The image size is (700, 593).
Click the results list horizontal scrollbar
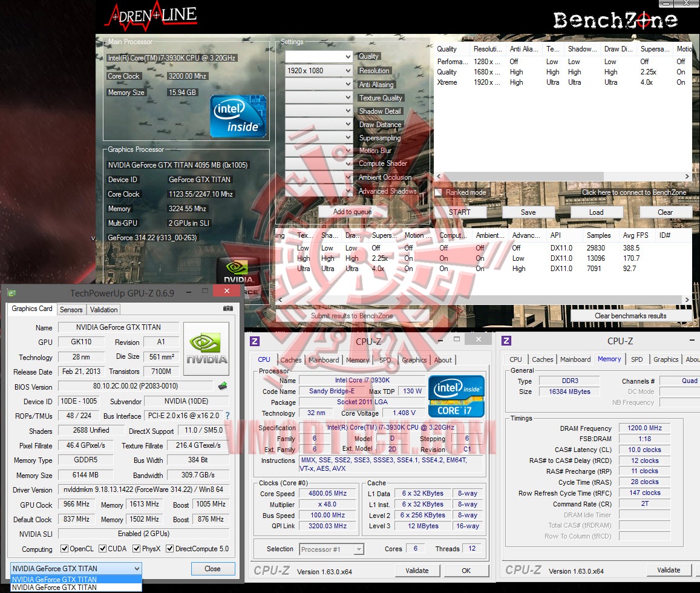pyautogui.click(x=484, y=300)
